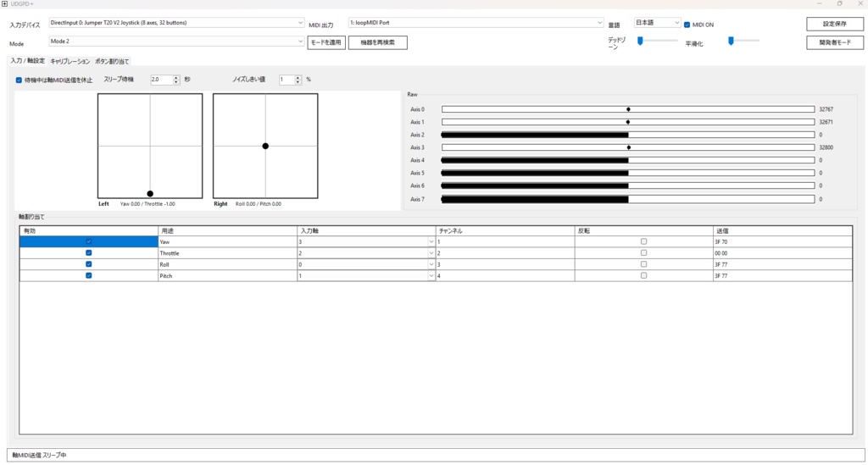This screenshot has height=465, width=868.
Task: Expand the 入力軸 dropdown in Yaw row
Action: tap(431, 241)
